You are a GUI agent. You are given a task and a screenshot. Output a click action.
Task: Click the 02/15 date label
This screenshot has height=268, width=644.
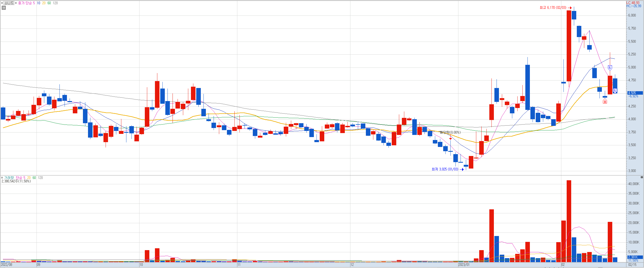(x=632, y=265)
